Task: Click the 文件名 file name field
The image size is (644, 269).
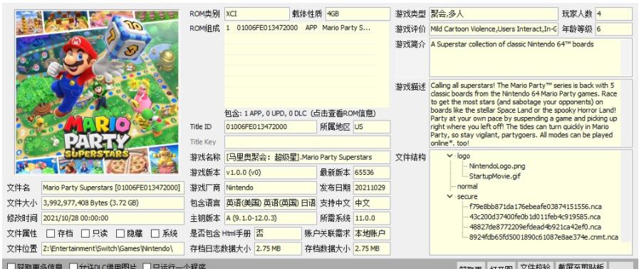Action: pyautogui.click(x=113, y=188)
